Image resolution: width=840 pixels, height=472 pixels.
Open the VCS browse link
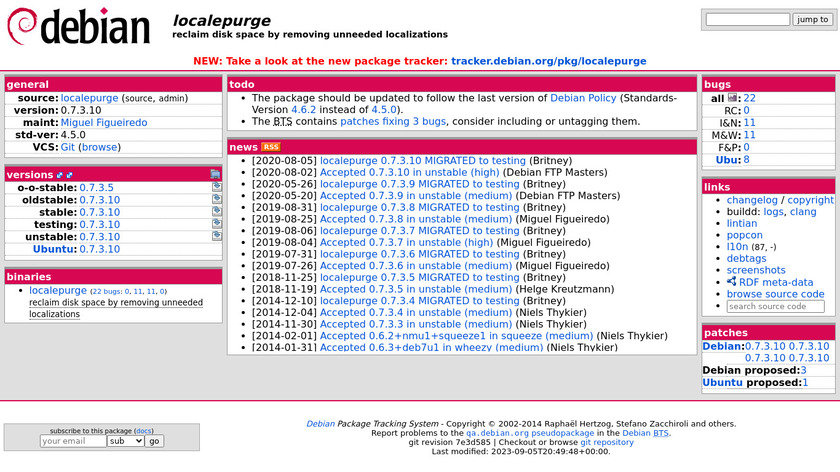[100, 147]
